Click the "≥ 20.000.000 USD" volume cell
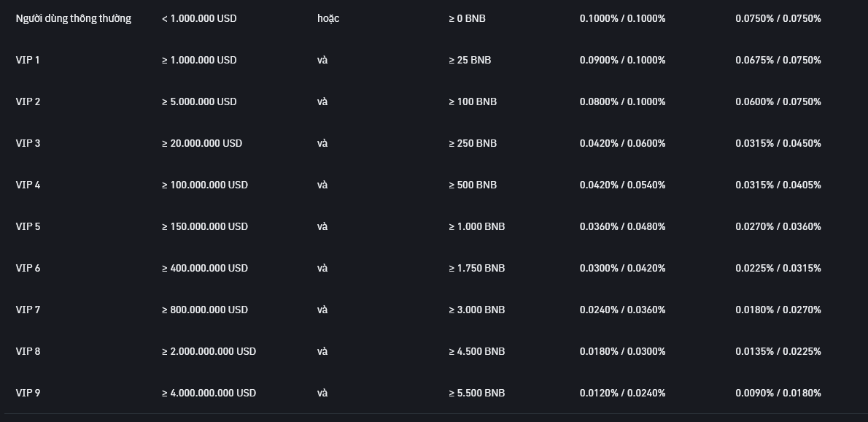This screenshot has width=868, height=422. (202, 143)
